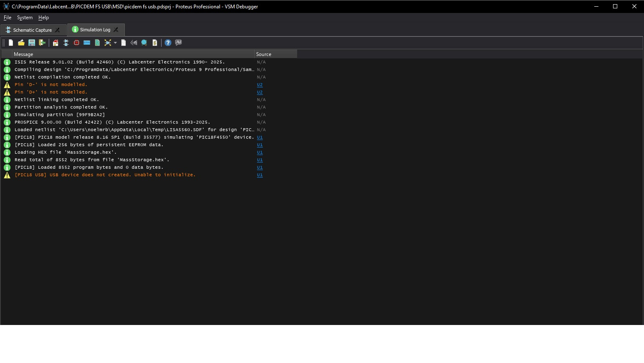Switch to the Schematic Capture tab
This screenshot has height=363, width=644.
click(32, 30)
